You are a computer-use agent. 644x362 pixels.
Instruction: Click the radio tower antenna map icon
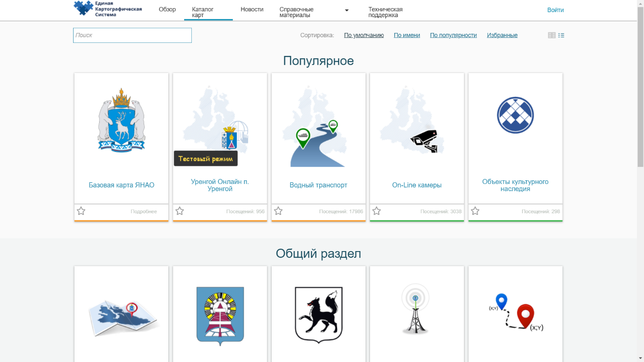coord(416,309)
